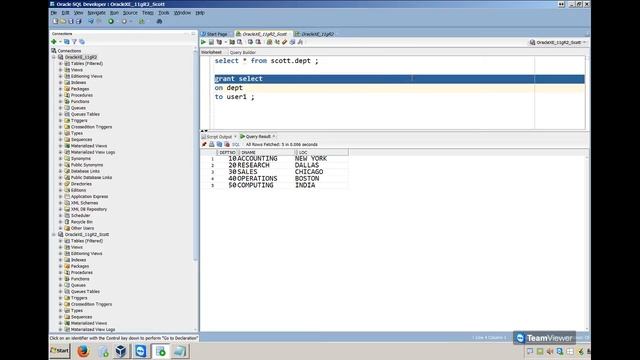This screenshot has height=360, width=640.
Task: Click the binoculars Find DB Object icon
Action: click(x=160, y=21)
